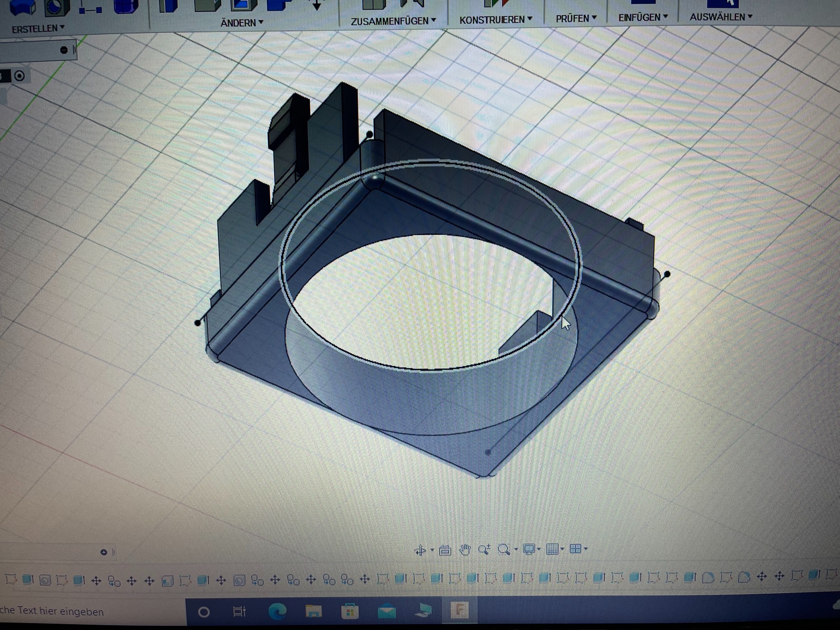
Task: Expand the ERSTELLEN dropdown
Action: point(38,29)
